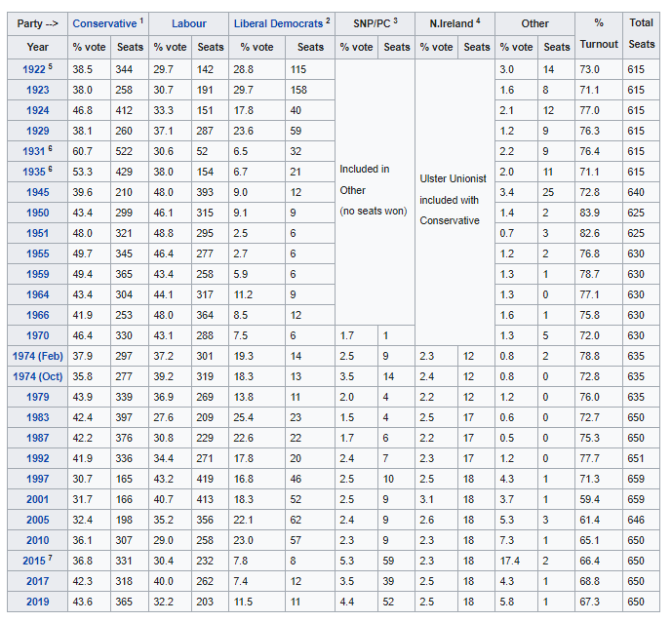Select the 'Ulster Unionist included with Conservative' cell

[455, 202]
